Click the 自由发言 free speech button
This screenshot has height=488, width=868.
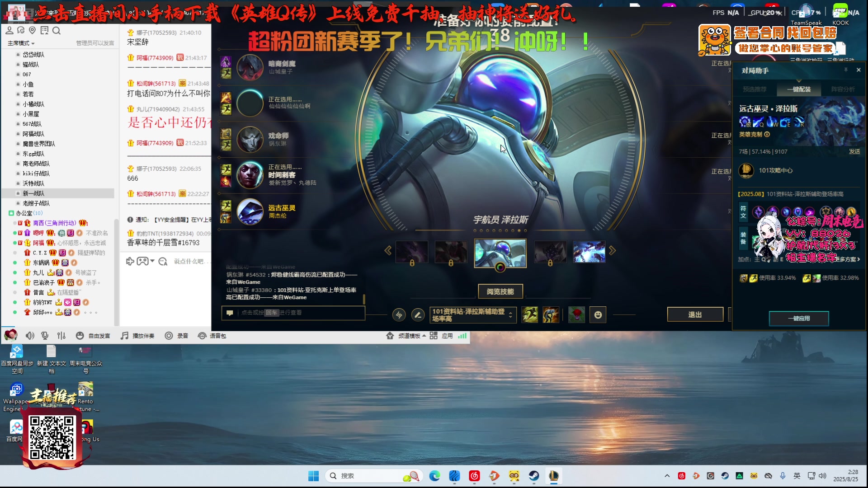coord(93,336)
